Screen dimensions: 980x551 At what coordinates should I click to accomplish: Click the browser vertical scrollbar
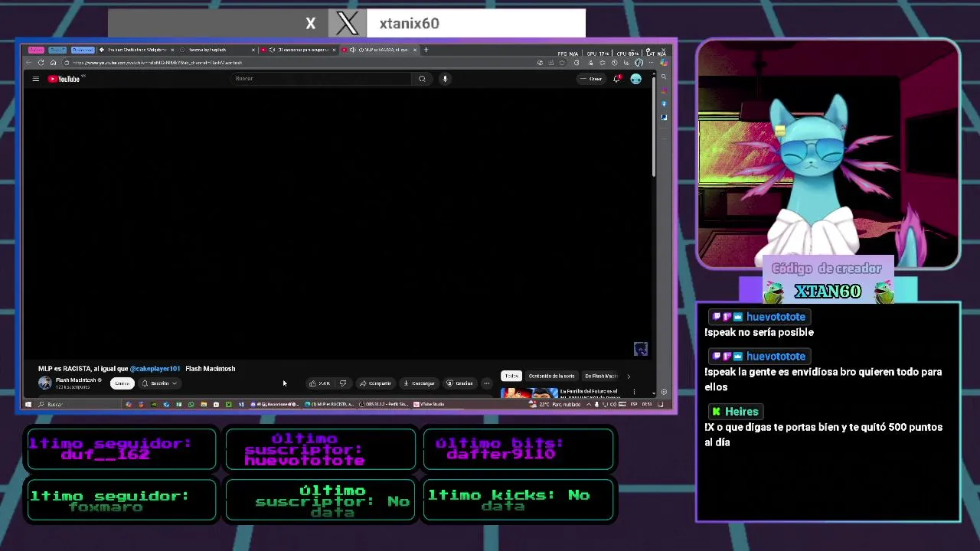click(654, 126)
